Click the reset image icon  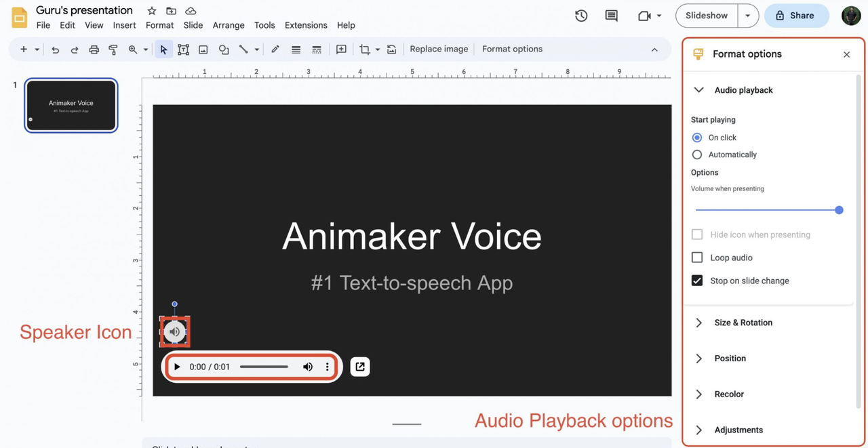[391, 49]
